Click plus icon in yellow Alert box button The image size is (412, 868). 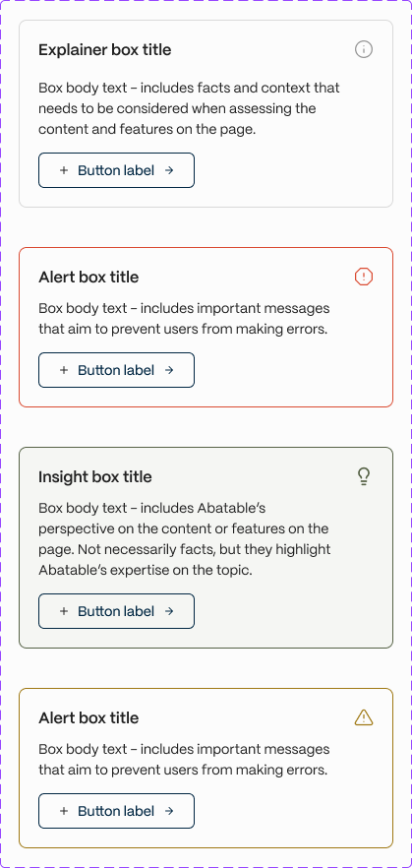pyautogui.click(x=64, y=811)
